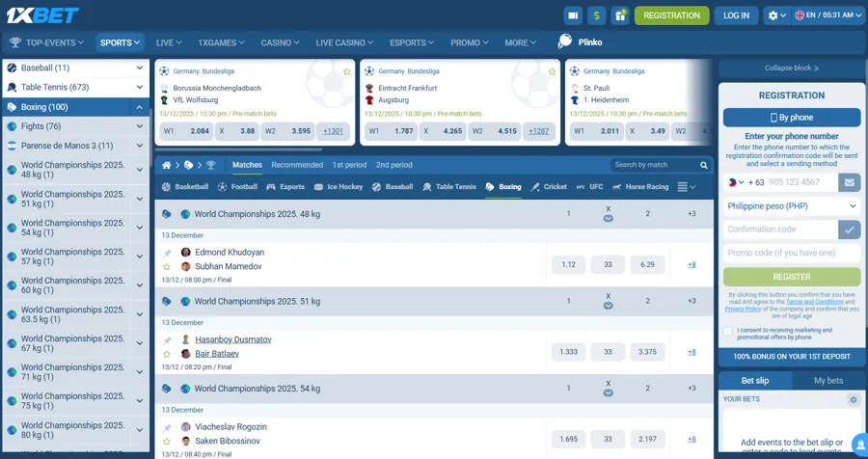This screenshot has width=868, height=459.
Task: Pin the Viacheslav Rogozin fight
Action: pyautogui.click(x=167, y=427)
